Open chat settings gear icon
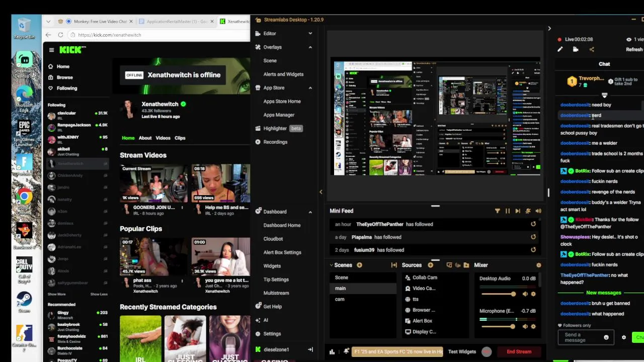 click(624, 337)
